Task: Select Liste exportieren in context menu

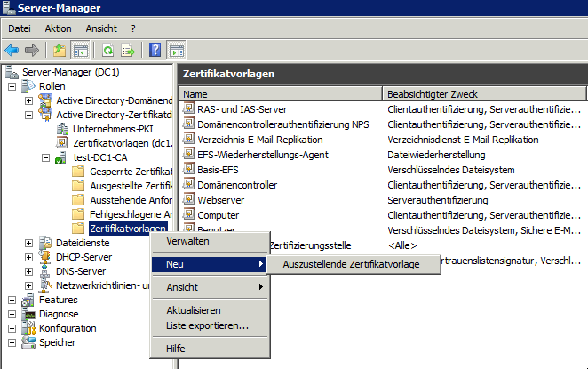Action: click(x=207, y=325)
